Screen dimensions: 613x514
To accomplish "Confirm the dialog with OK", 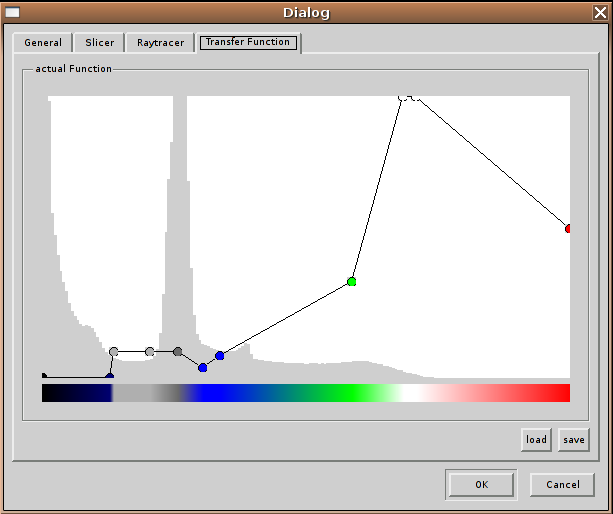I will point(481,485).
